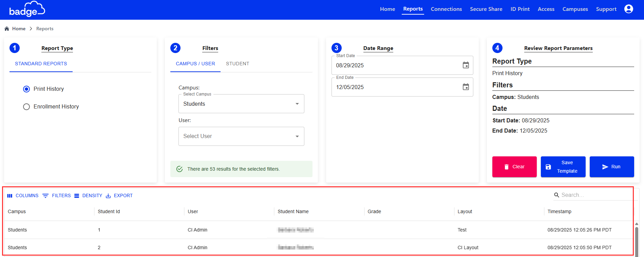This screenshot has width=644, height=257.
Task: Click the Review Report Parameters heading
Action: click(558, 48)
